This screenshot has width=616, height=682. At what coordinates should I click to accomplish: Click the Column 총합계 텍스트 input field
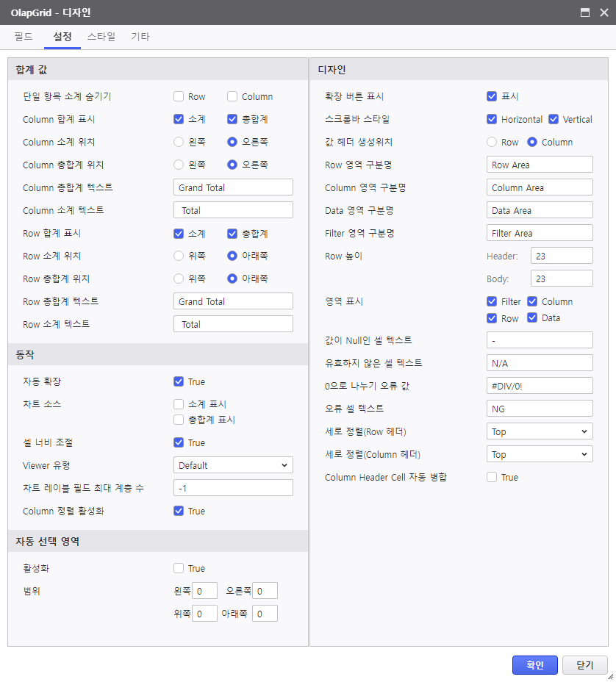click(x=233, y=187)
